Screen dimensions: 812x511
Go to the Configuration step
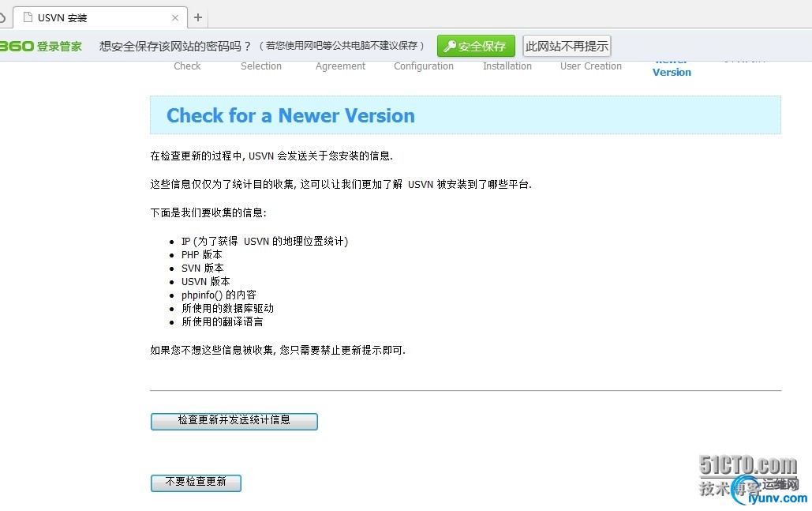[x=424, y=66]
